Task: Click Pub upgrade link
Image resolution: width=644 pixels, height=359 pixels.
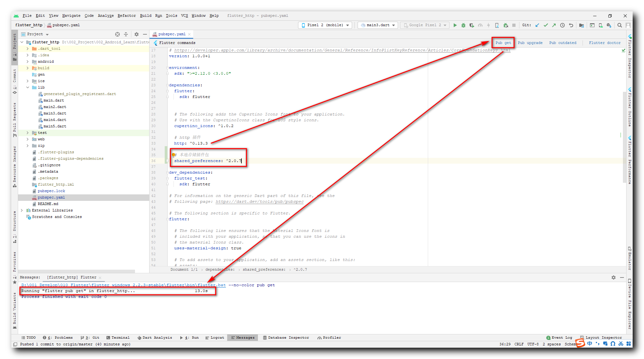Action: [530, 43]
